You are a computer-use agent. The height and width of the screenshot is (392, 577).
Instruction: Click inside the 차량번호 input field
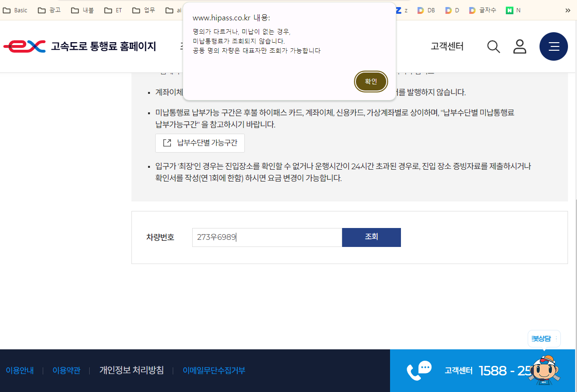click(266, 237)
